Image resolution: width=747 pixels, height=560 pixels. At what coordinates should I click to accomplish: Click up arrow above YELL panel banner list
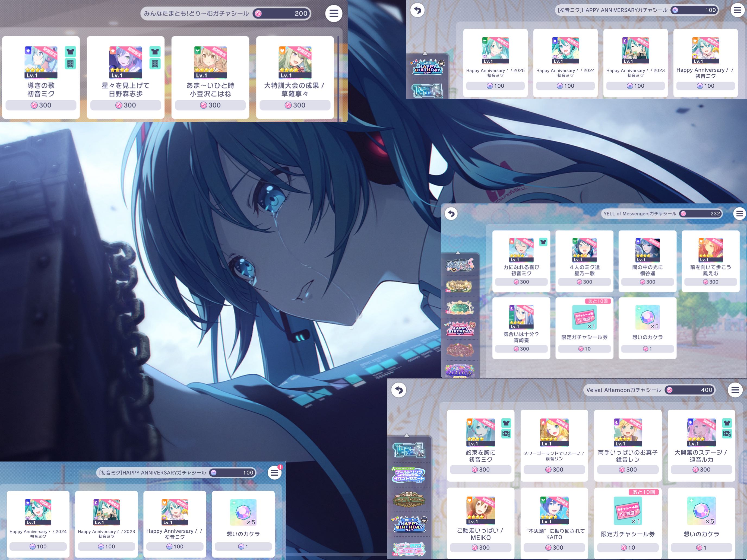tap(458, 253)
